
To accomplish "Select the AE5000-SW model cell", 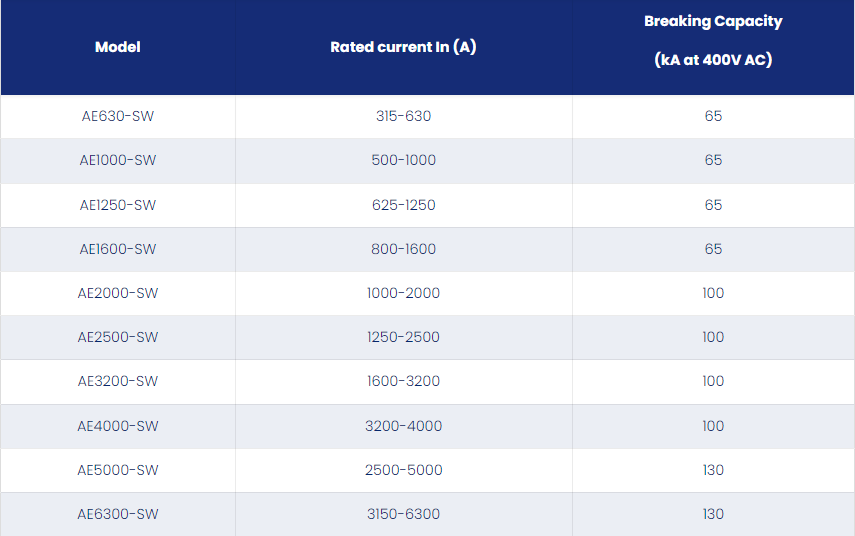I will [118, 470].
